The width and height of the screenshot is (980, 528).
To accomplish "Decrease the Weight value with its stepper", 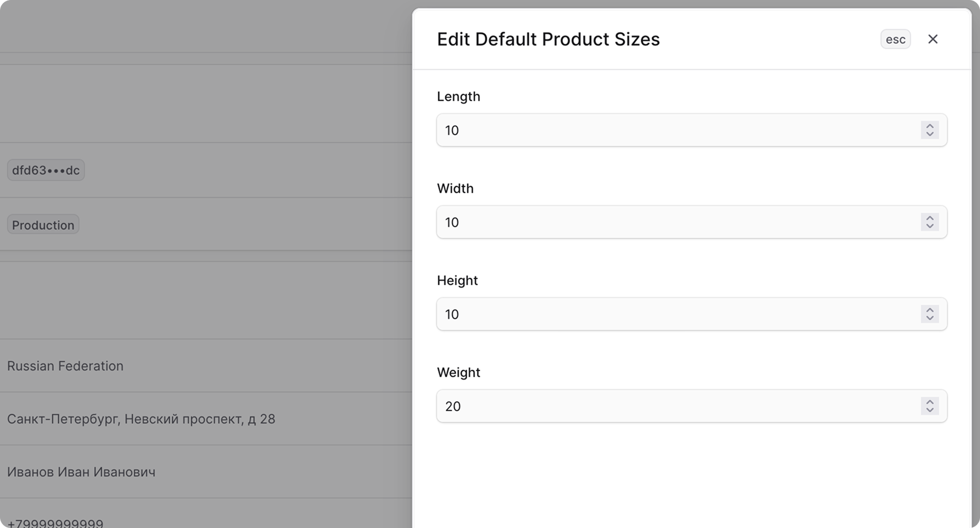I will click(x=930, y=410).
